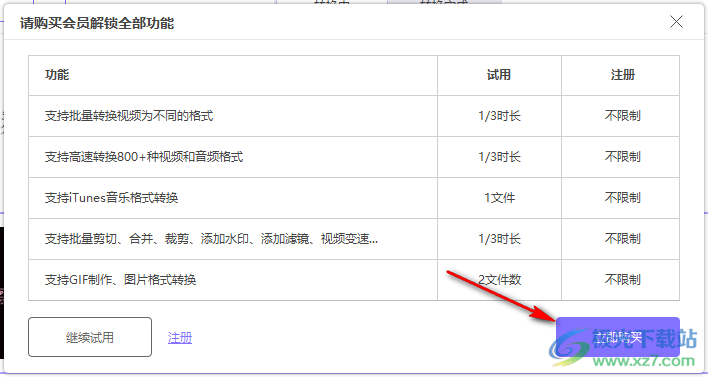Click the 立即购买 purchase button

[x=618, y=337]
